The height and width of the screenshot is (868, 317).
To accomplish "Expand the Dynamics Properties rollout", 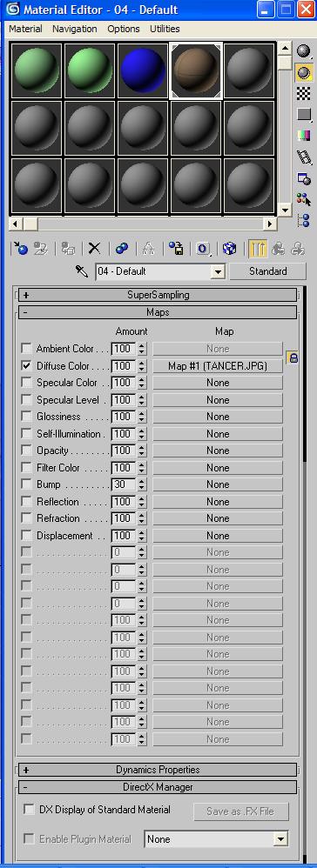I will (x=158, y=770).
